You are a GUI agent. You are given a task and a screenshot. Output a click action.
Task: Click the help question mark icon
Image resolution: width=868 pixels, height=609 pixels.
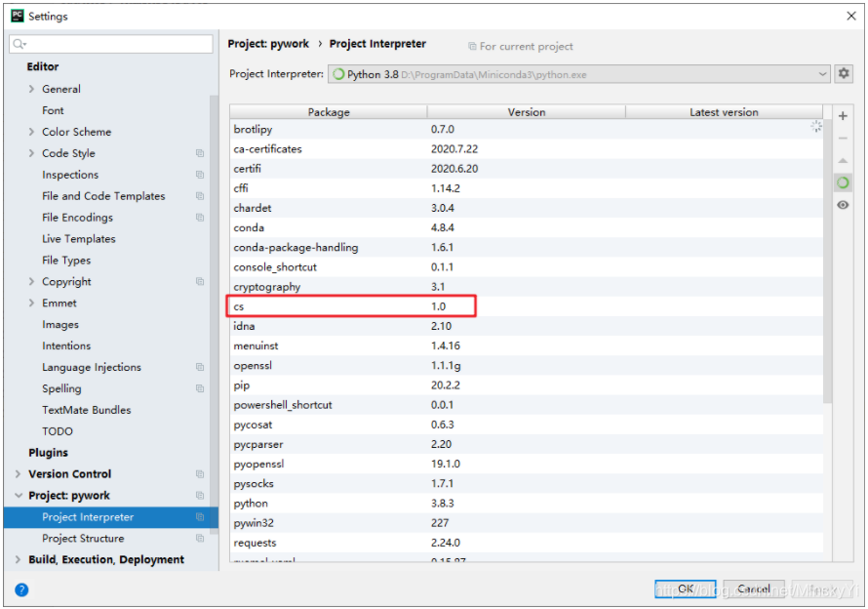(21, 589)
